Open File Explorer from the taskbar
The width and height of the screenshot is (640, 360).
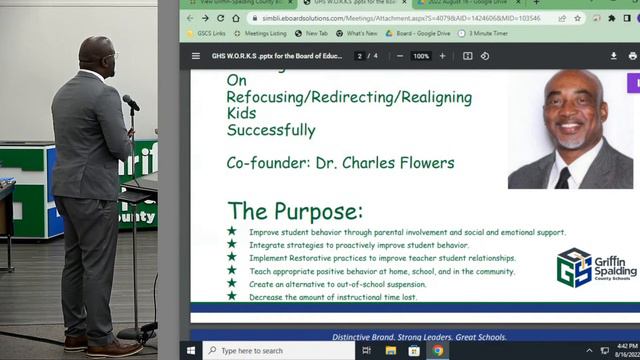click(391, 351)
